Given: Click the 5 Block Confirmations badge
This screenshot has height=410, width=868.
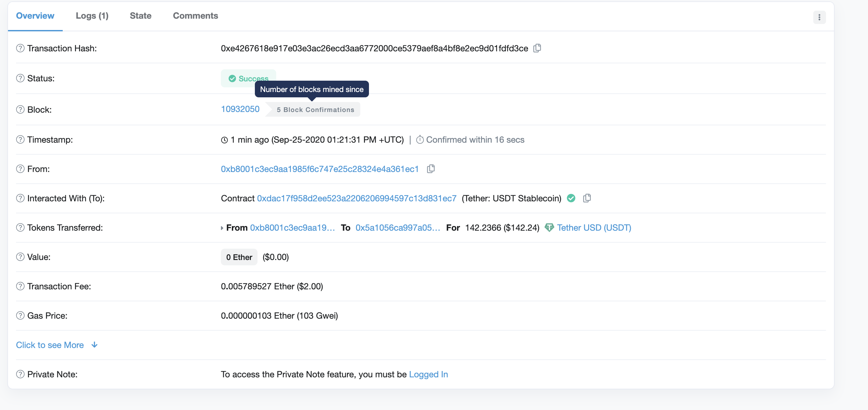Looking at the screenshot, I should click(315, 110).
